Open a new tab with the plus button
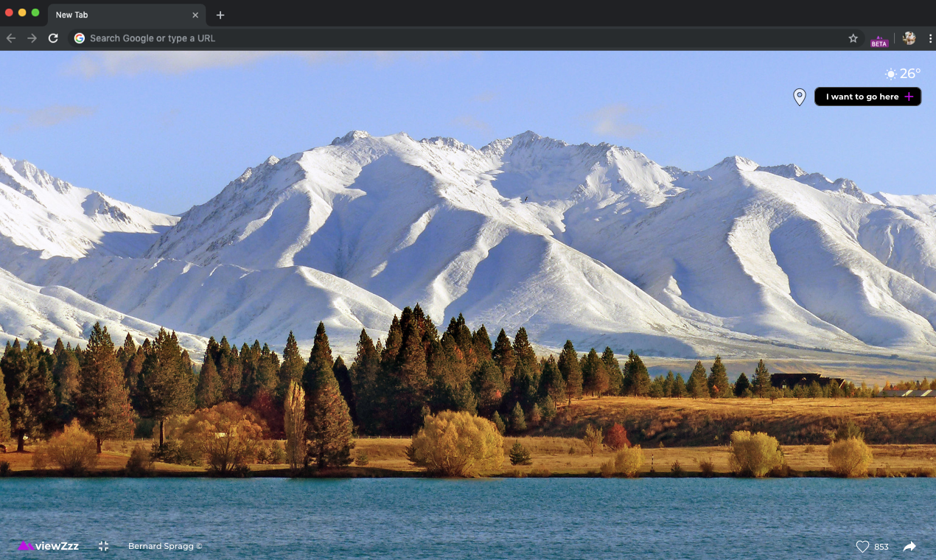 (220, 14)
